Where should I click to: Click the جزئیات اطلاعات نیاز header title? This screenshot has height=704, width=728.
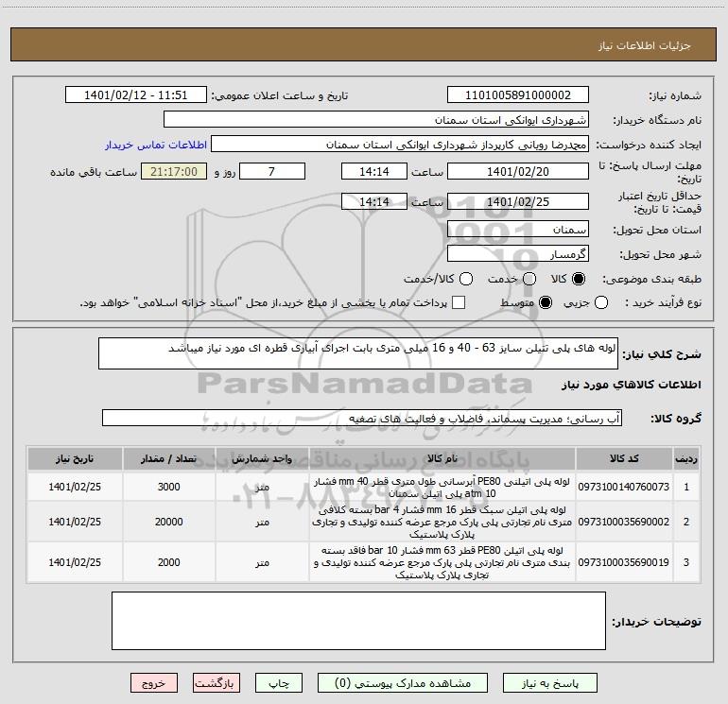(645, 45)
